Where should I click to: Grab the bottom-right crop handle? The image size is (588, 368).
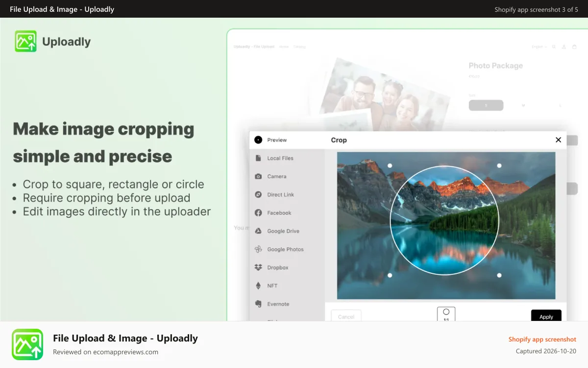pos(499,275)
